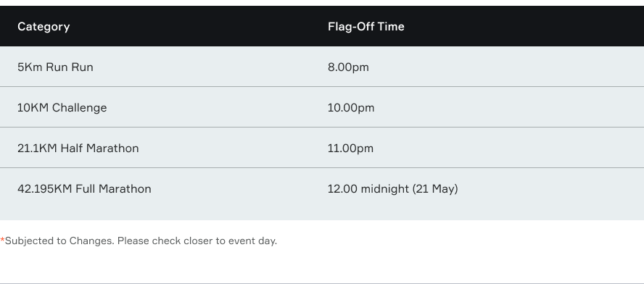Click 'Please check closer to event day' sentence
Viewport: 644px width, 284px height.
tap(197, 241)
